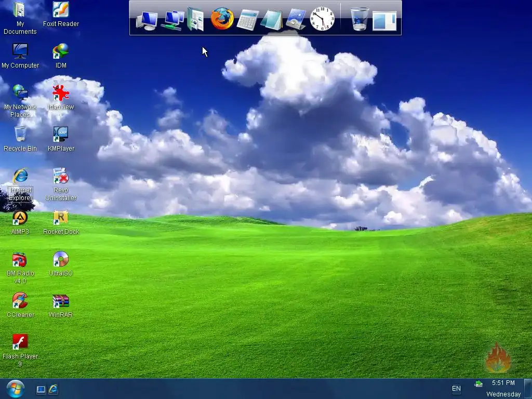
Task: Click the analog clock in the dock
Action: tap(322, 19)
